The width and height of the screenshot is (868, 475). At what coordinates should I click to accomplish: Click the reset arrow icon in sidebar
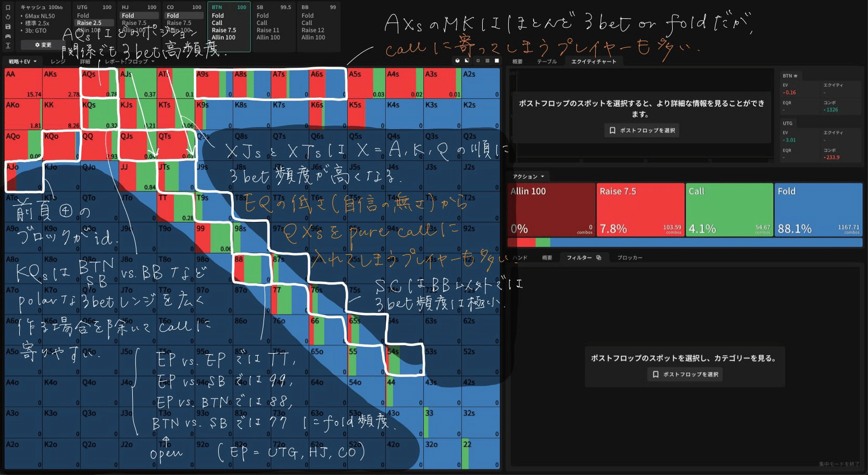(x=8, y=17)
